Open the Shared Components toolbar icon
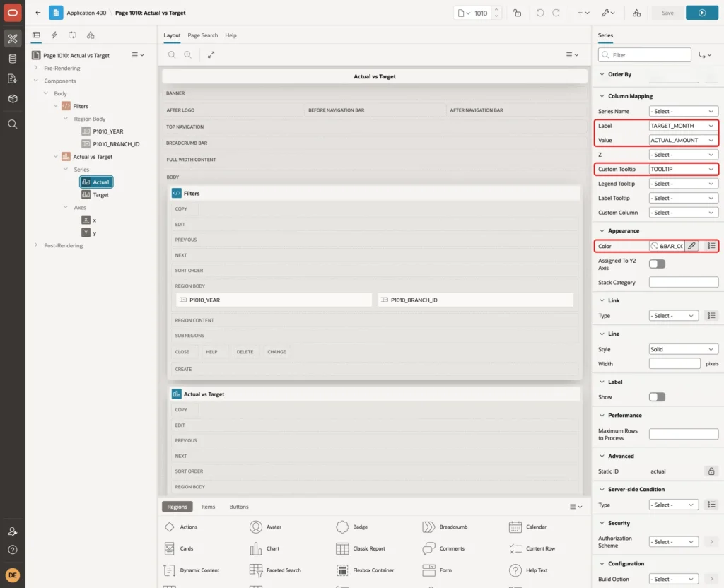This screenshot has height=588, width=724. (637, 13)
